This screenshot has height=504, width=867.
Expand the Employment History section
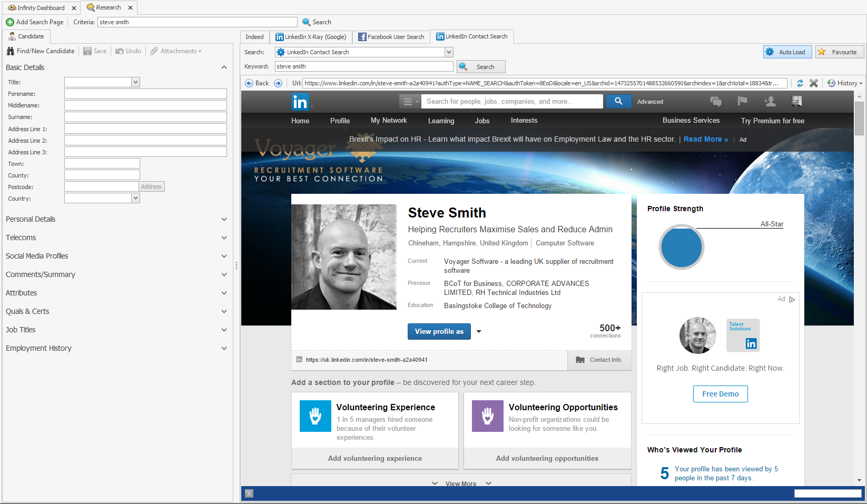coord(224,348)
